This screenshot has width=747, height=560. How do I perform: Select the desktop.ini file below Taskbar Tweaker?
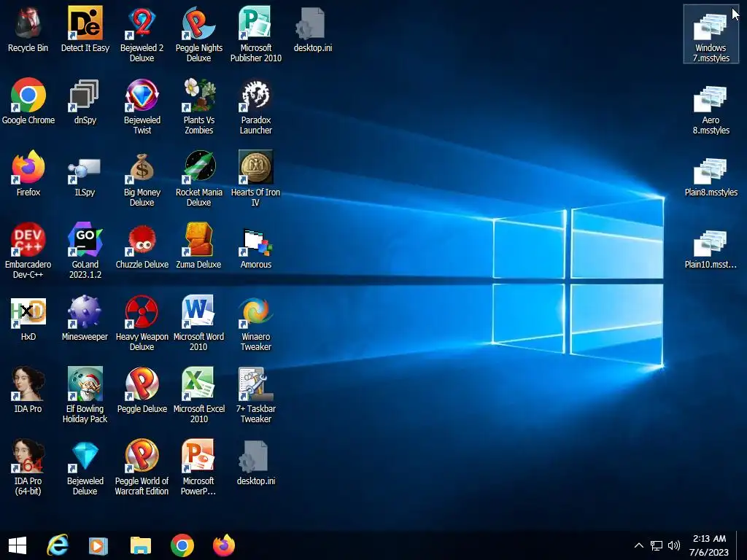256,463
